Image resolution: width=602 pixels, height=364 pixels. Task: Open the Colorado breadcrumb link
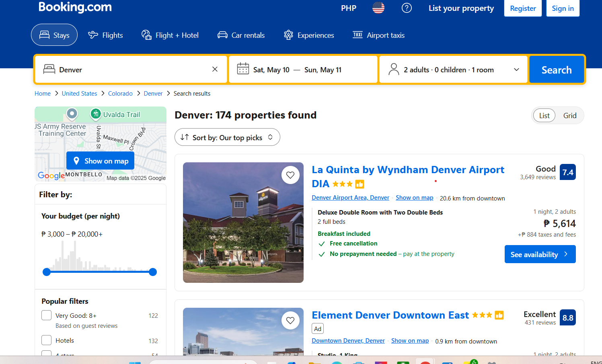point(120,94)
